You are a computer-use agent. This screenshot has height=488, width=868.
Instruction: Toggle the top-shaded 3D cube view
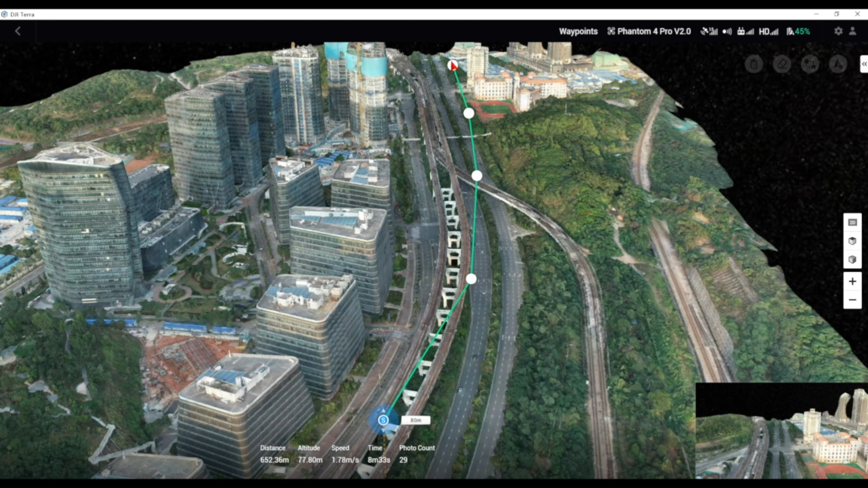852,241
